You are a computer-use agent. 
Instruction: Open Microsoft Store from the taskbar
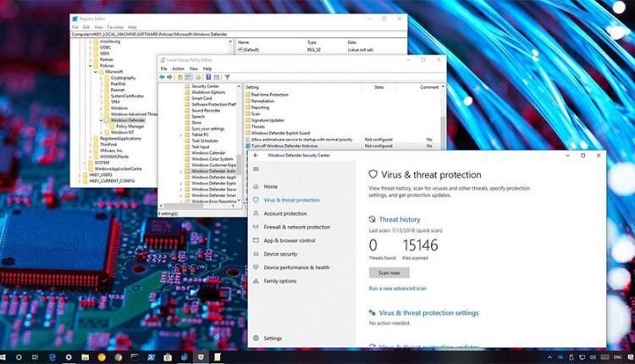coord(168,357)
